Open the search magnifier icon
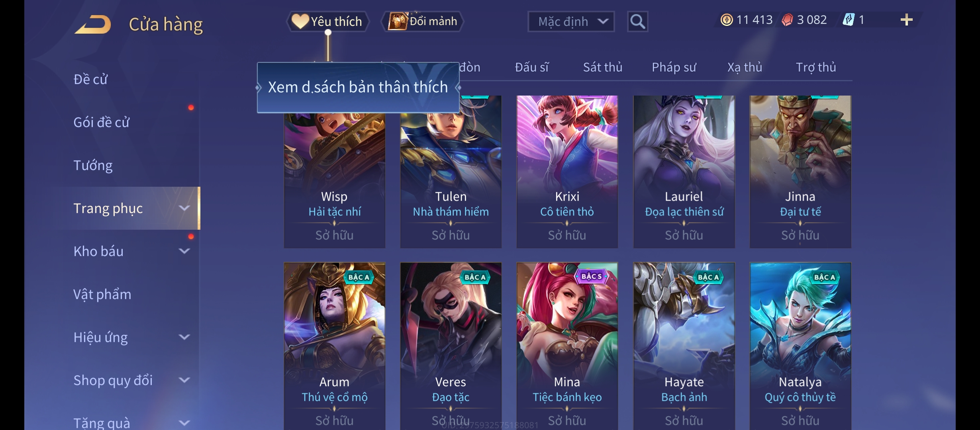The width and height of the screenshot is (980, 430). pos(637,21)
